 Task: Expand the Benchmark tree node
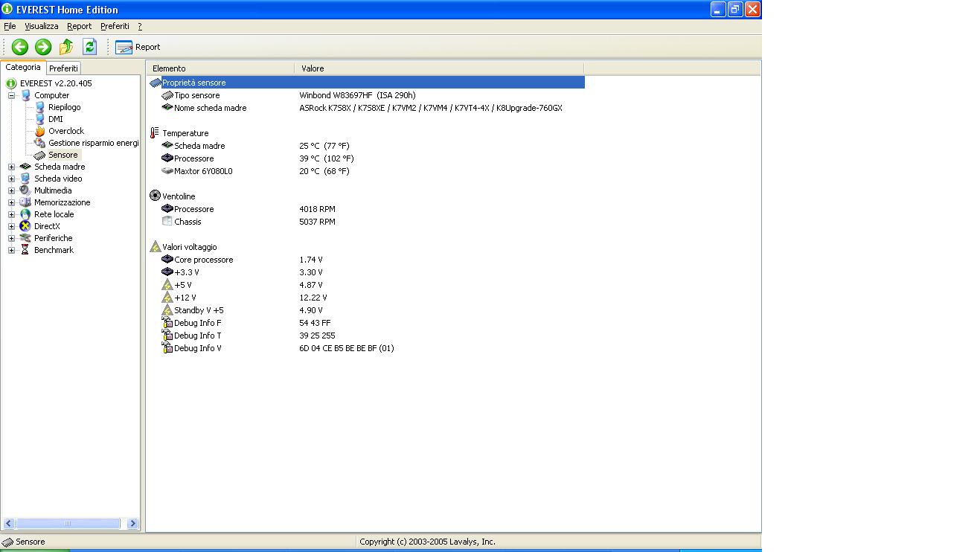tap(11, 250)
